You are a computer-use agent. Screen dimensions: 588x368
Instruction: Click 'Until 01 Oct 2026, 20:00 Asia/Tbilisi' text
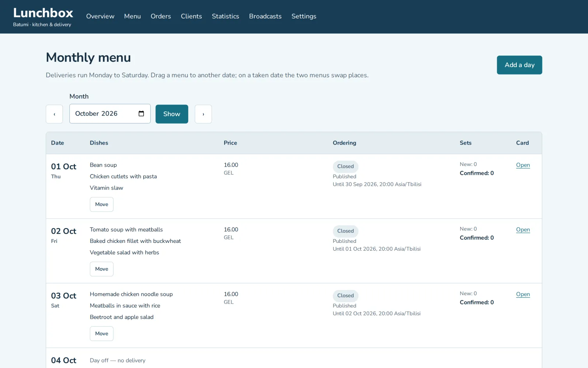[377, 249]
